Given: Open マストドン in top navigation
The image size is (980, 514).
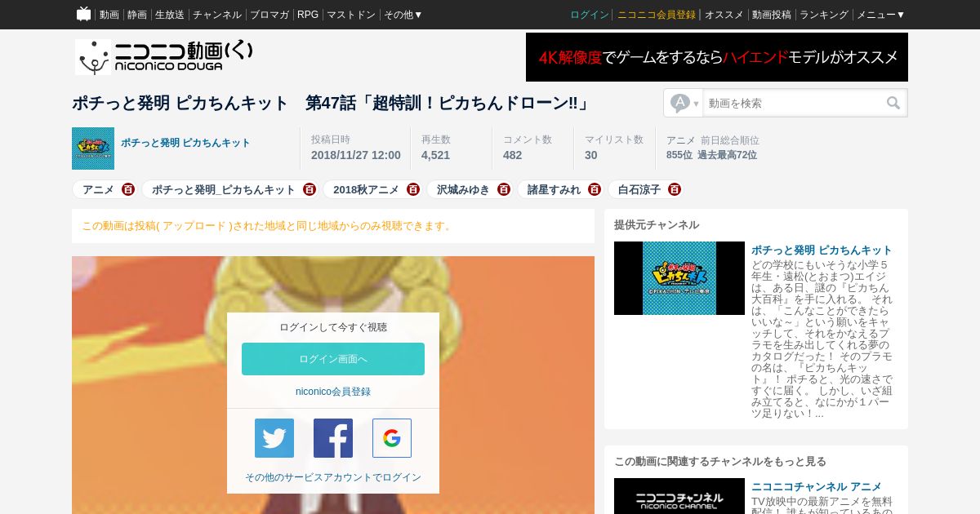Looking at the screenshot, I should [351, 15].
